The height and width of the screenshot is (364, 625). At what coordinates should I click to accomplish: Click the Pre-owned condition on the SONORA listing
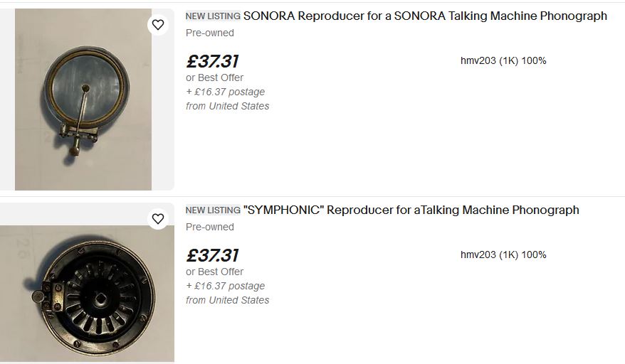tap(210, 33)
